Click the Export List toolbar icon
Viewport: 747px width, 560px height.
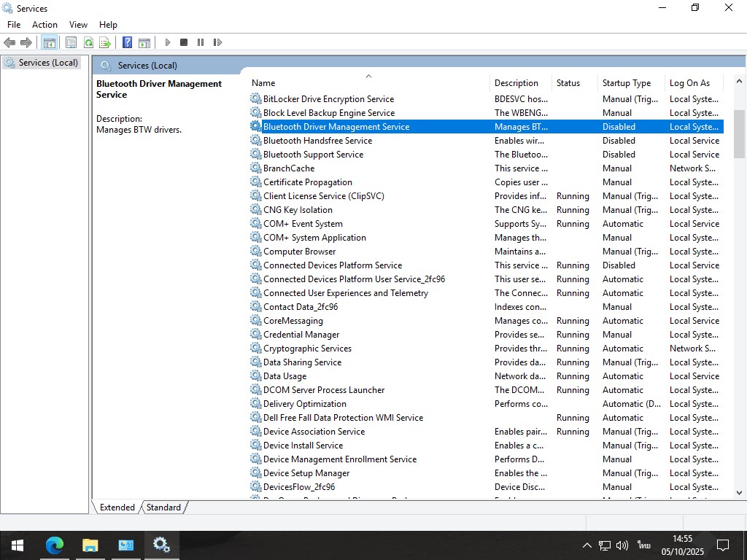coord(105,42)
